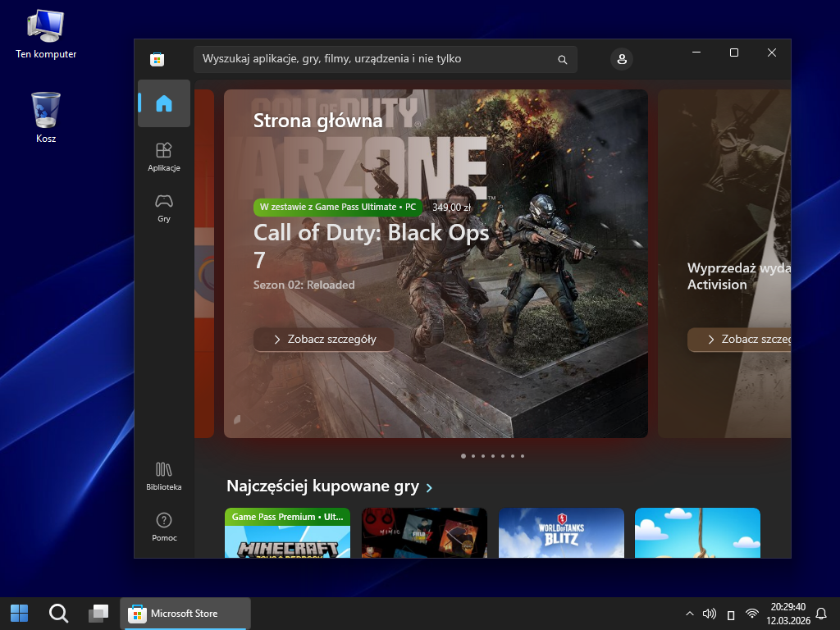Open Biblioteka from the sidebar

pos(164,476)
